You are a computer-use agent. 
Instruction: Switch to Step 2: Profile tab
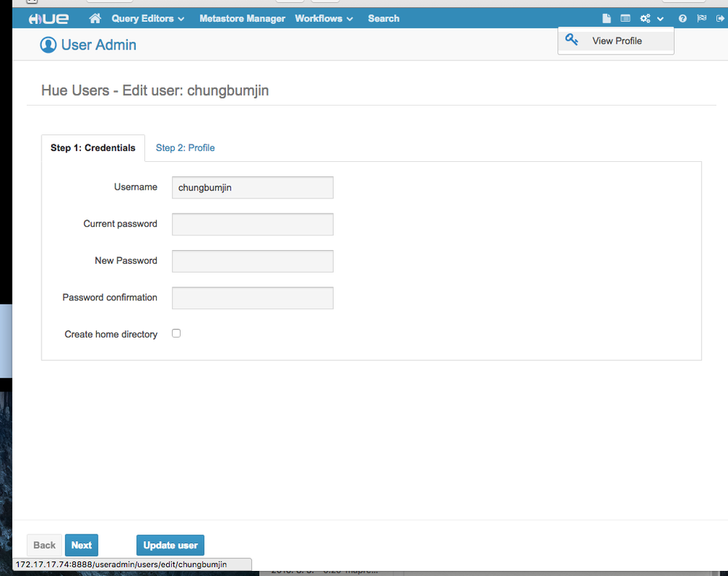185,148
